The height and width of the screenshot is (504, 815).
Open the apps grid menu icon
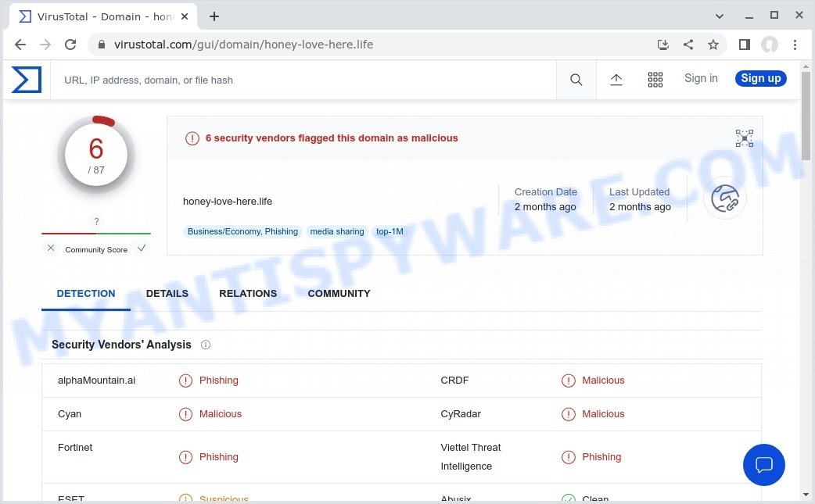click(x=655, y=80)
